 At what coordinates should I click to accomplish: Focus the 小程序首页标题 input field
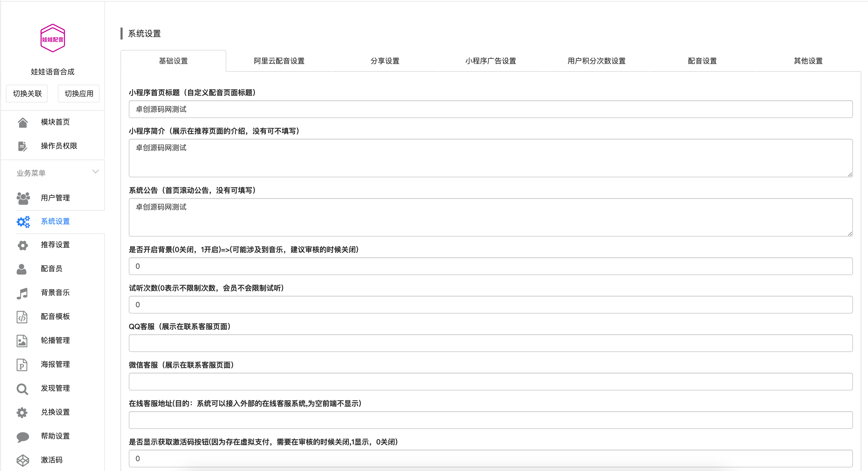click(x=491, y=109)
